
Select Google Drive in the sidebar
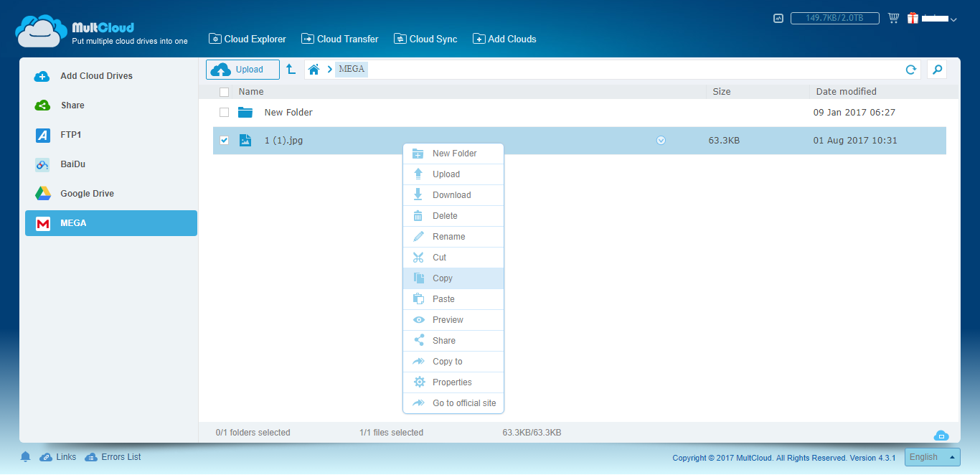(87, 194)
